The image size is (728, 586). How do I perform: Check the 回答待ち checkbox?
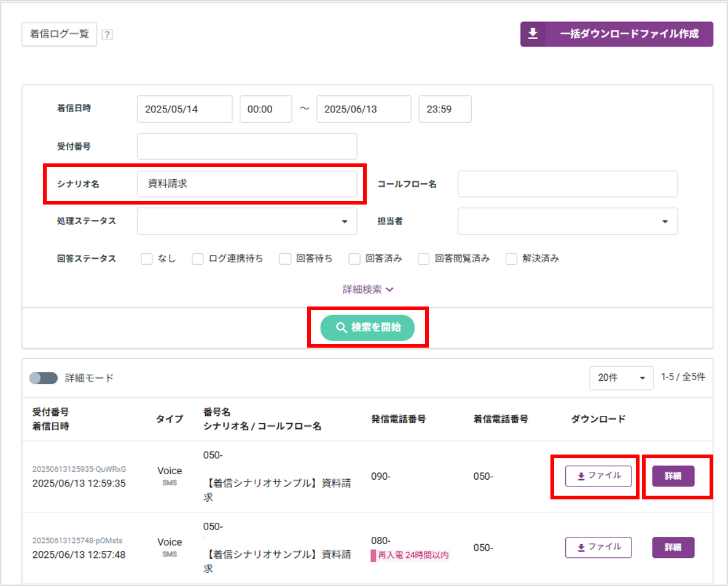[285, 259]
